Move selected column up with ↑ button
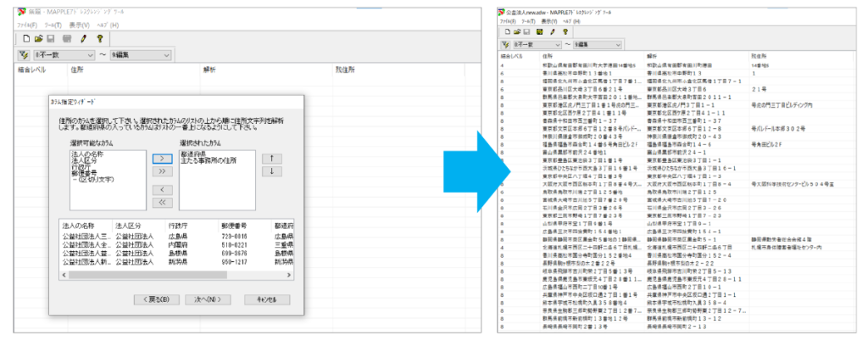This screenshot has width=868, height=341. [270, 158]
